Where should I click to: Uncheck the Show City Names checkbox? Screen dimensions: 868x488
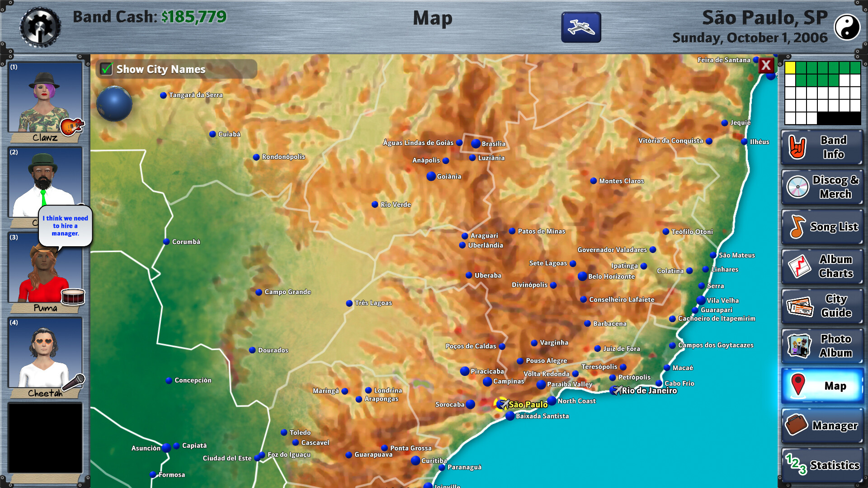107,69
